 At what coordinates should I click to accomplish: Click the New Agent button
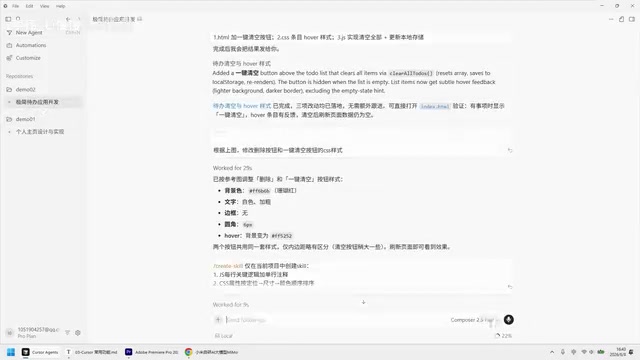43,33
